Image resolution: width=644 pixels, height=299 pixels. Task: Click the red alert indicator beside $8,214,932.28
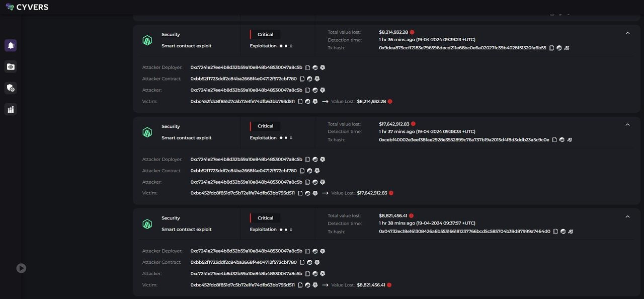pos(413,32)
